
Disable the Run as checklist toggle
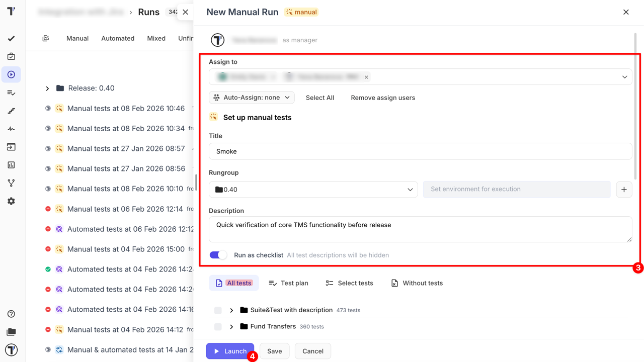point(218,255)
